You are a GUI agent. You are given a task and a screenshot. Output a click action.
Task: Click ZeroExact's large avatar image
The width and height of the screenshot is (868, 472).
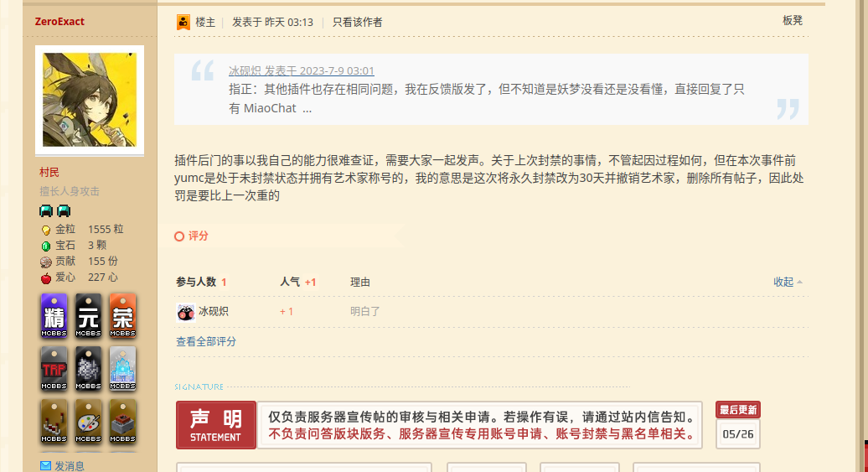89,100
